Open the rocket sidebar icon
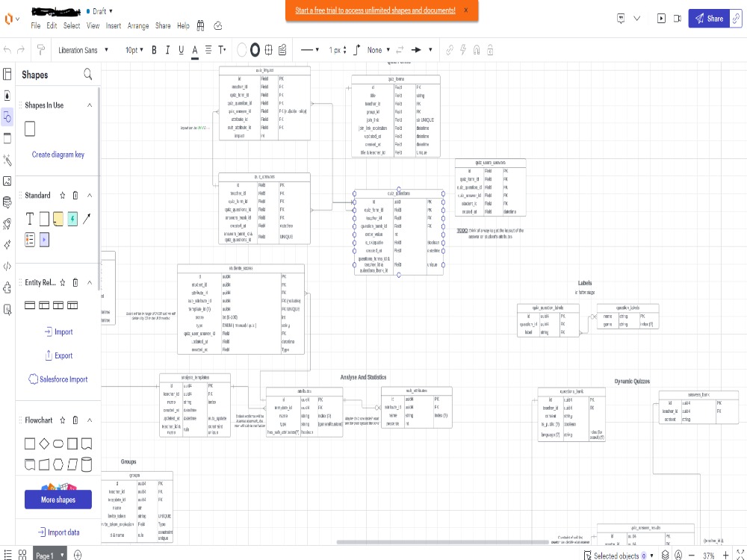 click(7, 224)
